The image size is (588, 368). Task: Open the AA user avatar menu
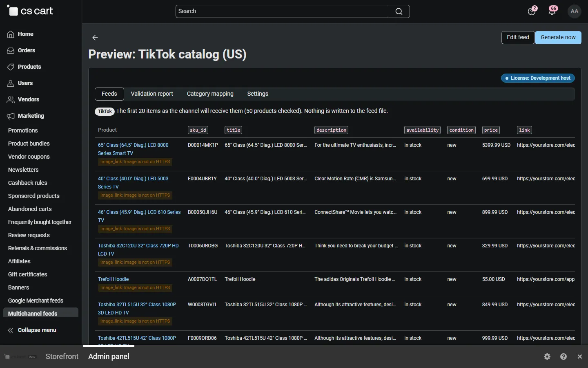click(x=575, y=11)
